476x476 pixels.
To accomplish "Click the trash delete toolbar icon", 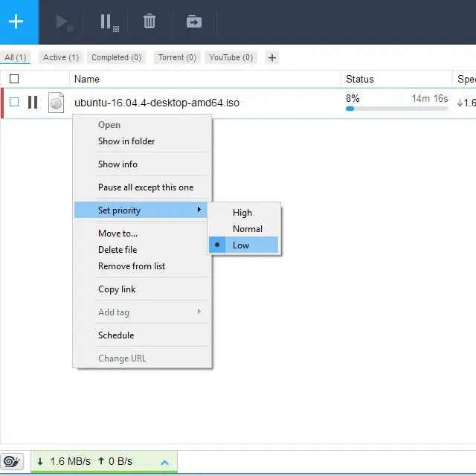I will pyautogui.click(x=149, y=22).
